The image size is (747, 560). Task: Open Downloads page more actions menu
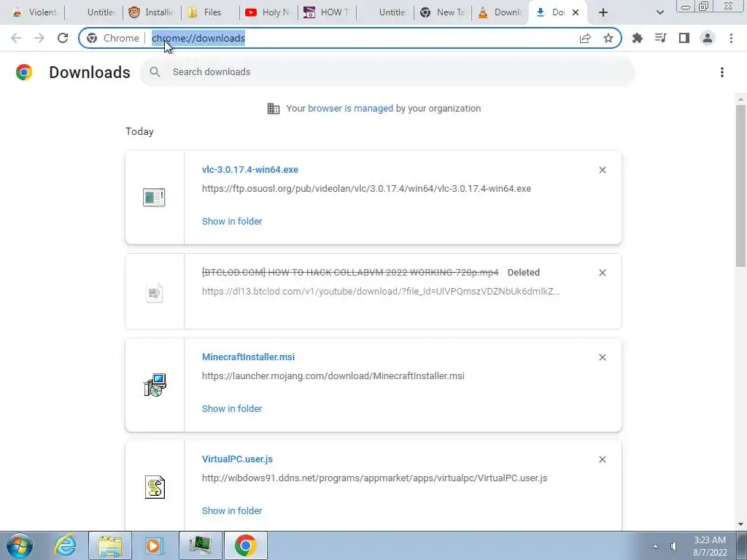pyautogui.click(x=721, y=72)
